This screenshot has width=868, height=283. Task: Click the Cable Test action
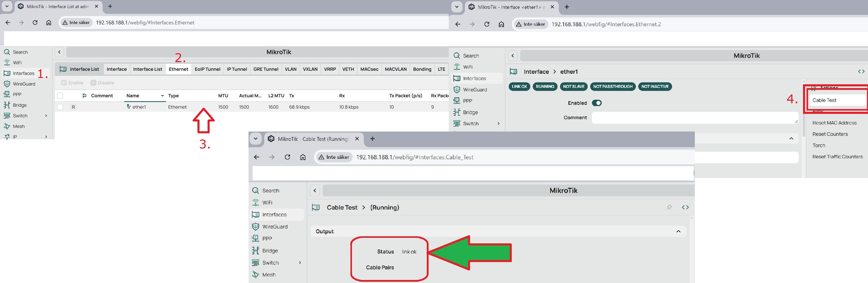tap(824, 100)
